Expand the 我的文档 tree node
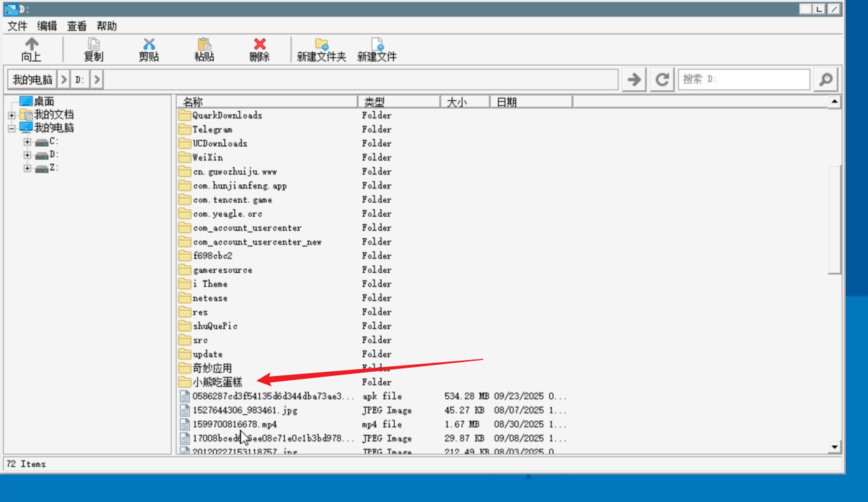Screen dimensions: 868x502 point(12,115)
